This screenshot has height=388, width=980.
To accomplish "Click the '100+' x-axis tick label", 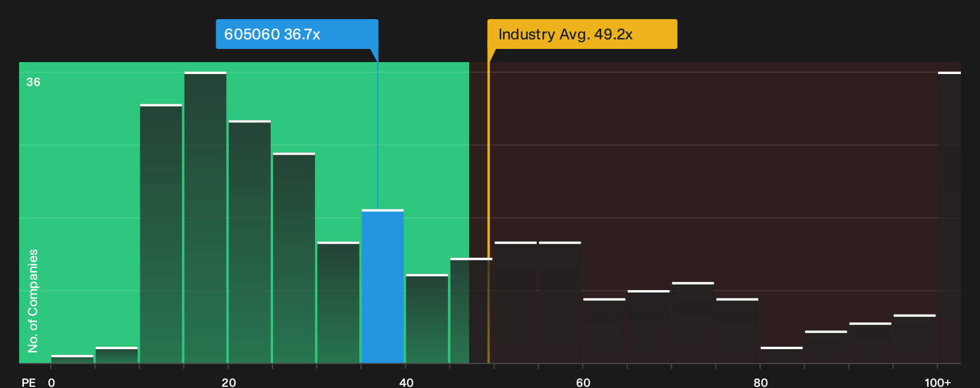I will point(938,383).
